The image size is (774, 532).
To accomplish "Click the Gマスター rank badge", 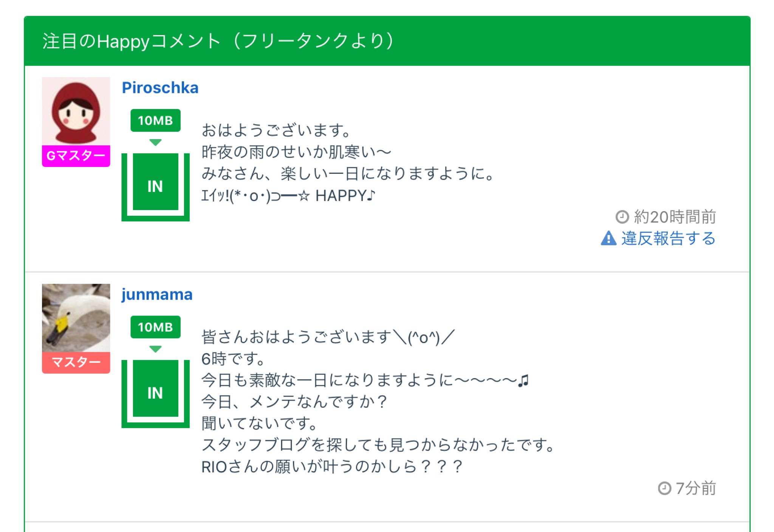I will 76,156.
